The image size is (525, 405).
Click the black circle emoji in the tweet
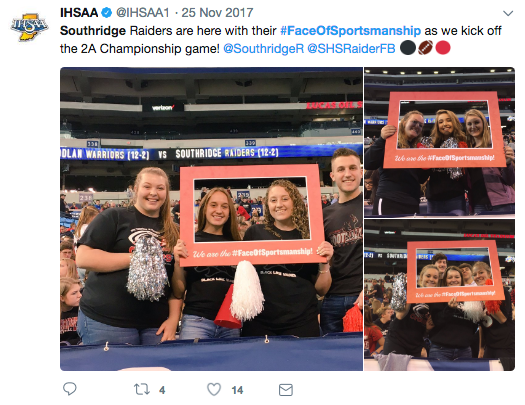point(408,48)
